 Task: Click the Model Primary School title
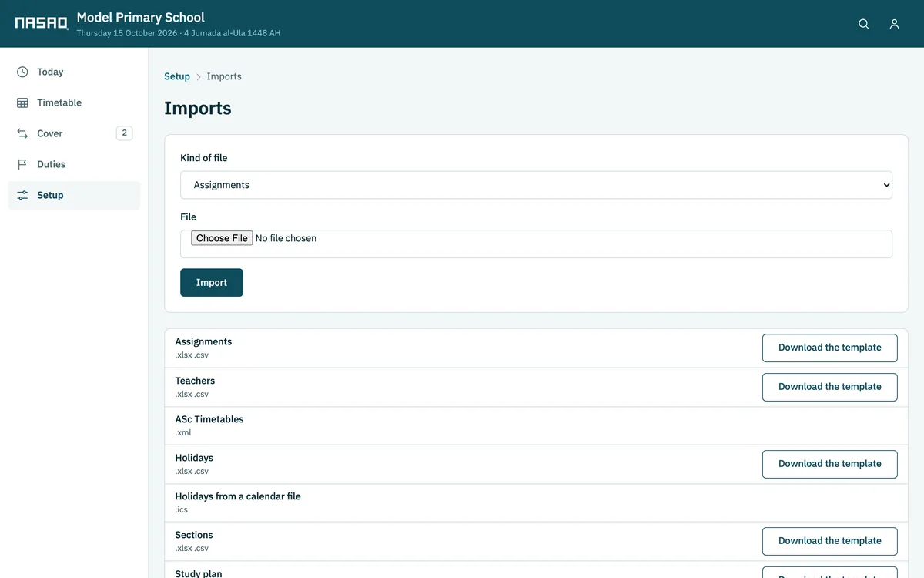point(141,17)
